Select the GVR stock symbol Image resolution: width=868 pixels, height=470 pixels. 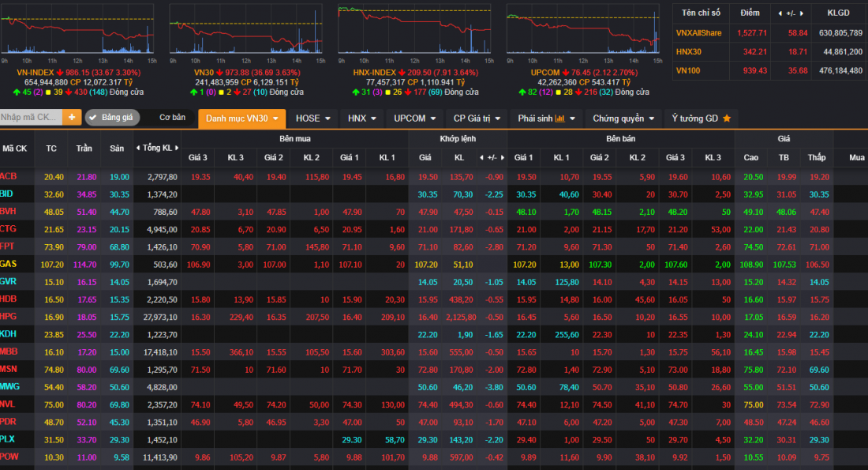pyautogui.click(x=9, y=281)
